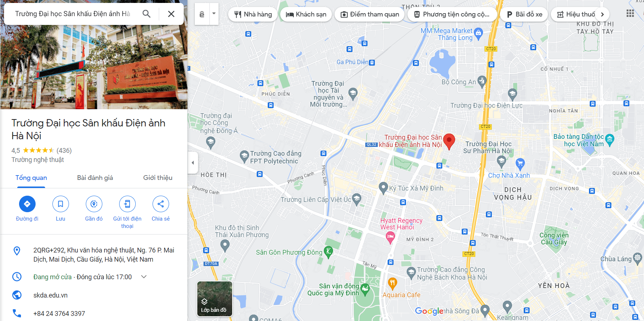Viewport: 644px width, 321px height.
Task: Open the skda.edu.vn website link
Action: (x=51, y=295)
